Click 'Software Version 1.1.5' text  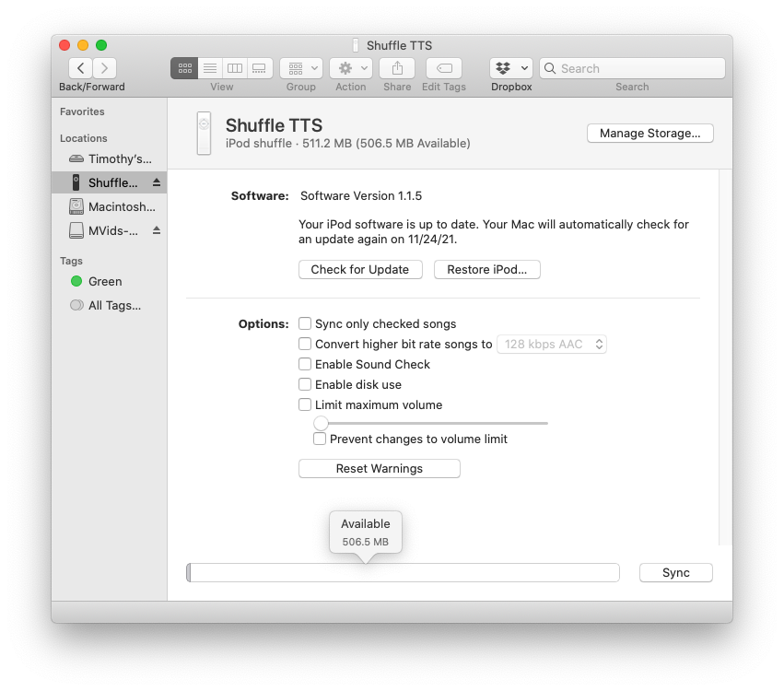pyautogui.click(x=361, y=195)
